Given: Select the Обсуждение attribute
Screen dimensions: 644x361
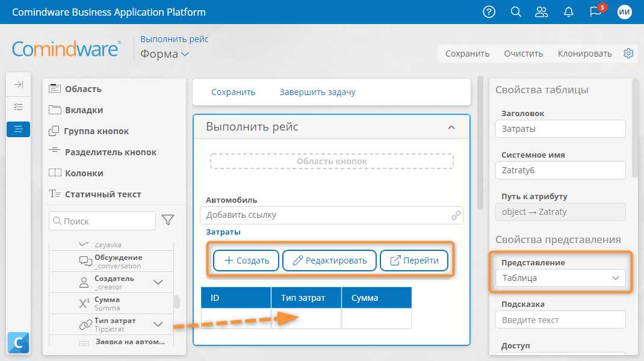Looking at the screenshot, I should 111,261.
